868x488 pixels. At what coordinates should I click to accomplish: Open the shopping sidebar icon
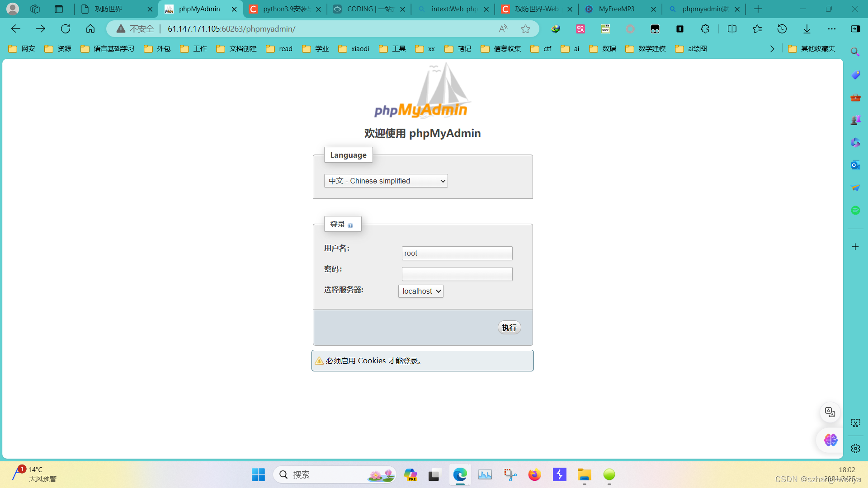coord(855,75)
